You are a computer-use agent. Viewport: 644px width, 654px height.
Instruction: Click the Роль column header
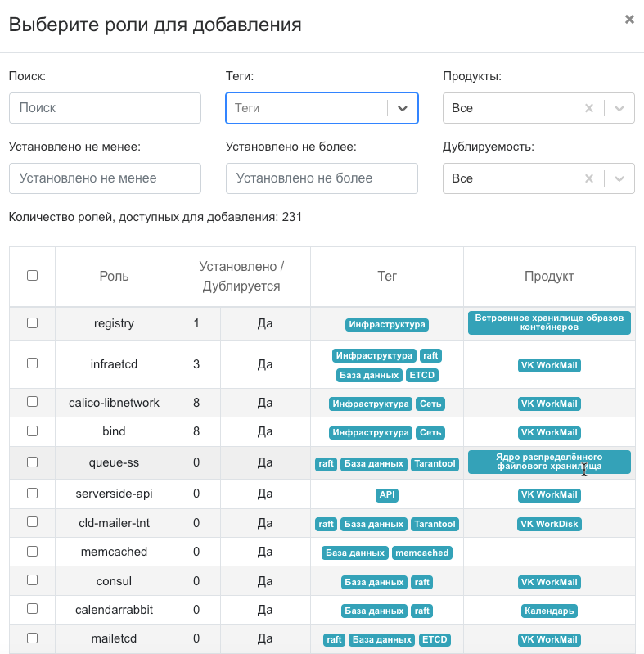[x=114, y=277]
